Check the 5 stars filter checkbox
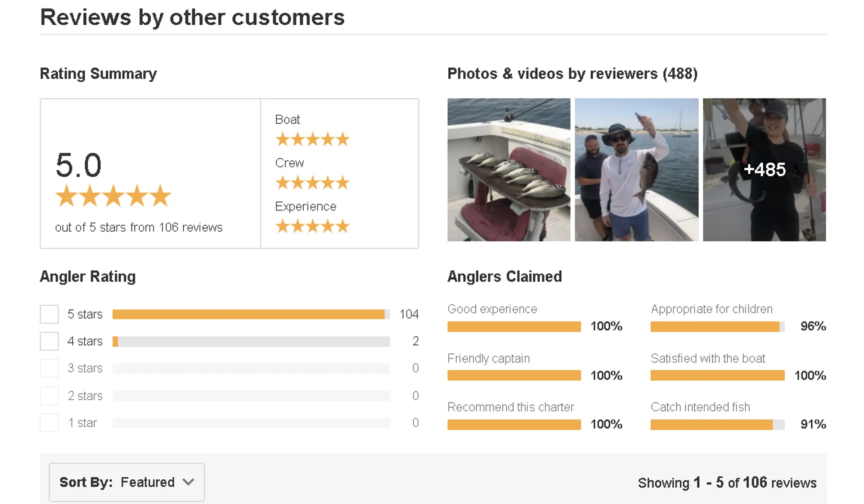 click(49, 314)
